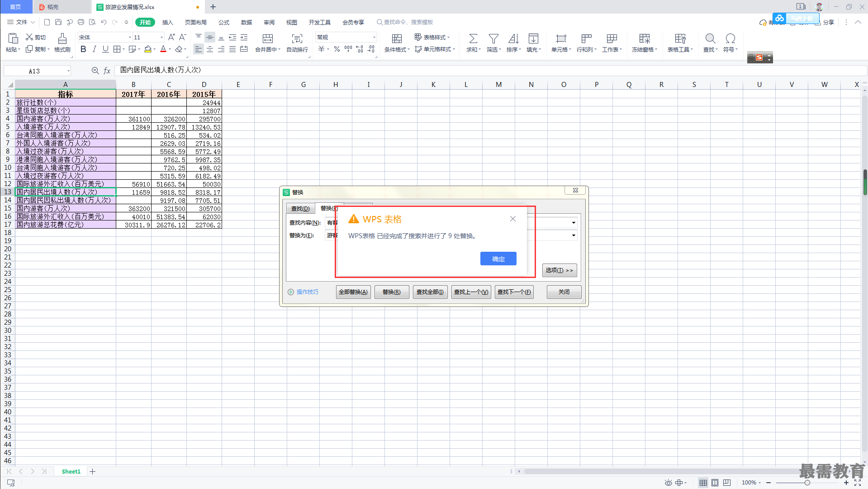Click the 排序 sort icon
The height and width of the screenshot is (489, 868).
513,38
